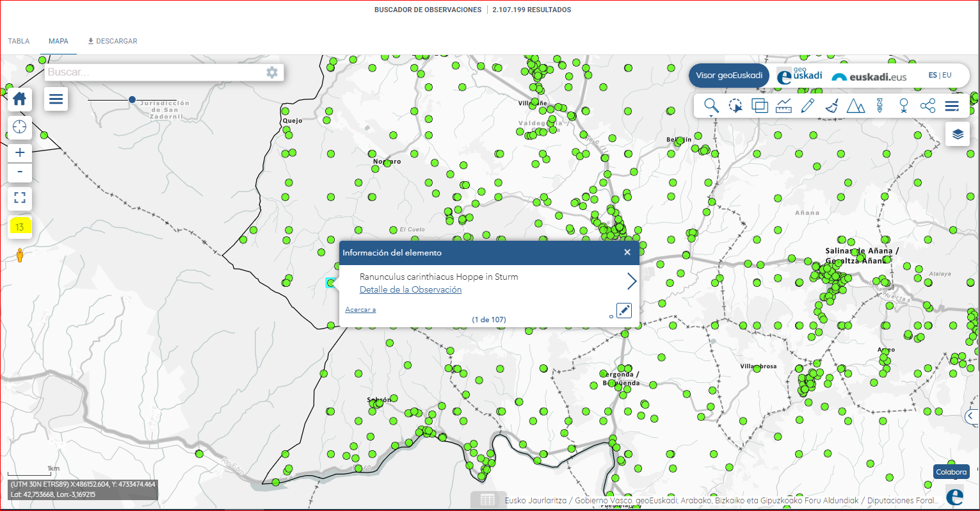The width and height of the screenshot is (980, 511).
Task: Click the locate my position crosshair button
Action: coord(19,127)
